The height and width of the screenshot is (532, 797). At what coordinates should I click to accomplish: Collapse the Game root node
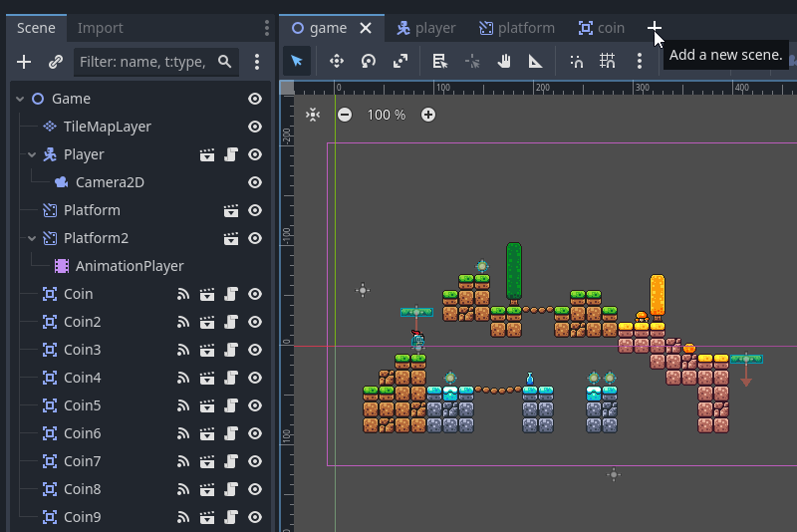19,99
